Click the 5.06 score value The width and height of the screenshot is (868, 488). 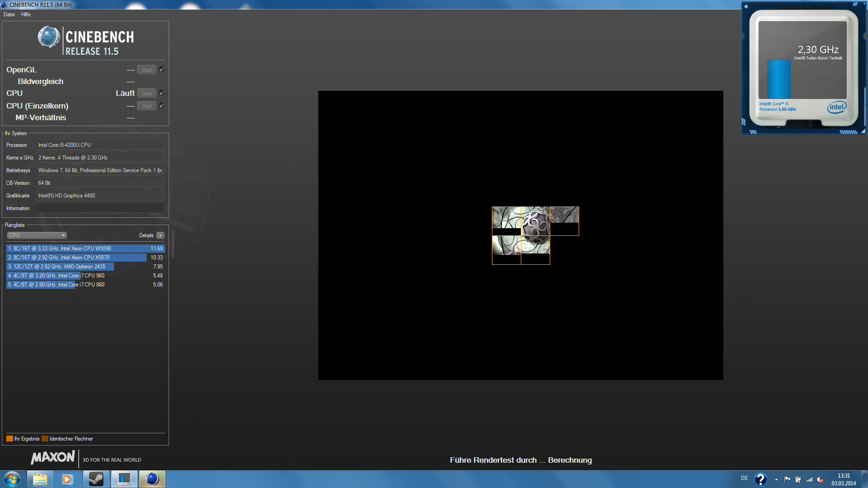click(158, 285)
